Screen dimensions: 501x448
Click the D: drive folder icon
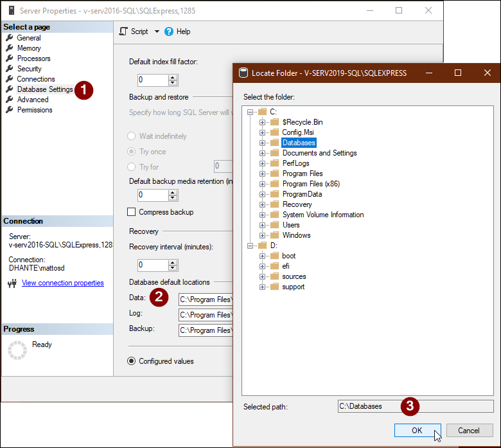click(262, 246)
